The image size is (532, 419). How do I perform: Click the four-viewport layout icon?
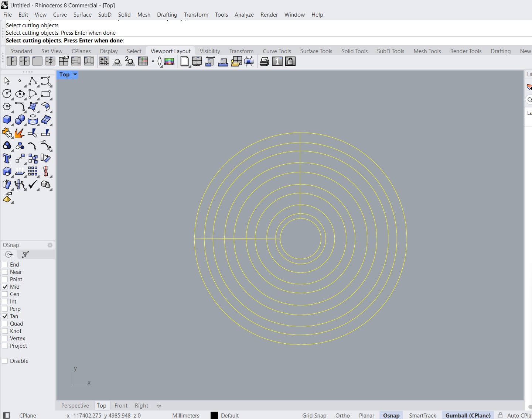(x=24, y=61)
